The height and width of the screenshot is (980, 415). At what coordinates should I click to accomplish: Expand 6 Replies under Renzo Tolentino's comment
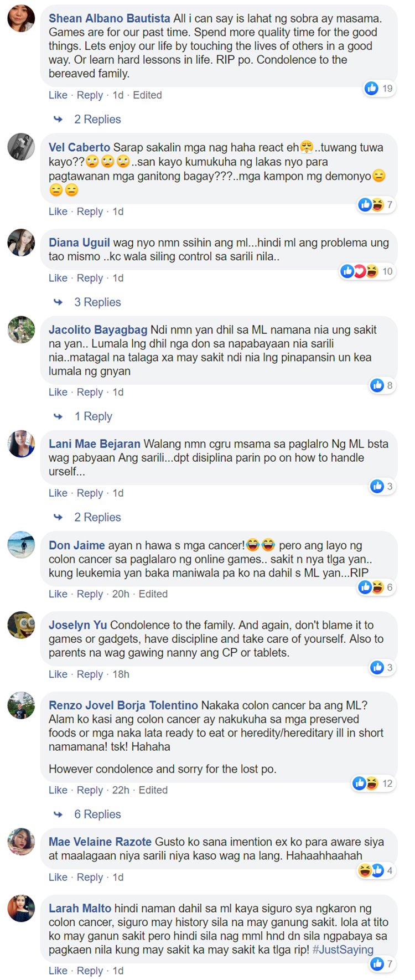pyautogui.click(x=97, y=814)
